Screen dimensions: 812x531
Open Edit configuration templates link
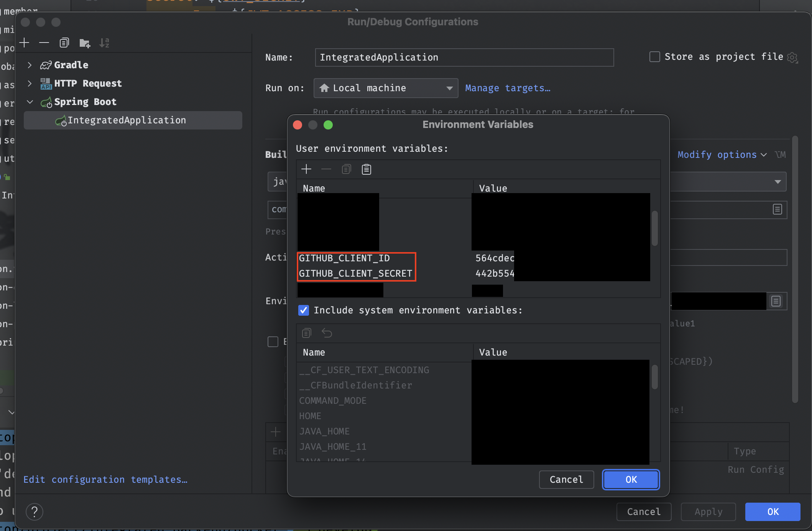point(105,480)
